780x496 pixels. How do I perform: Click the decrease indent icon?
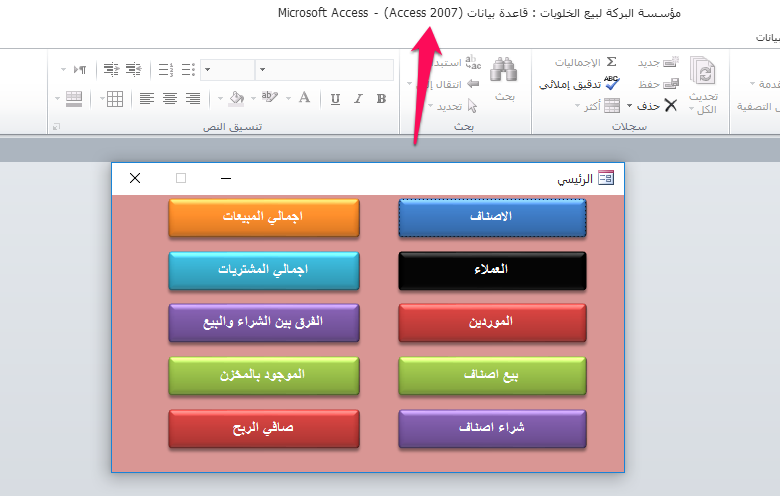point(111,70)
